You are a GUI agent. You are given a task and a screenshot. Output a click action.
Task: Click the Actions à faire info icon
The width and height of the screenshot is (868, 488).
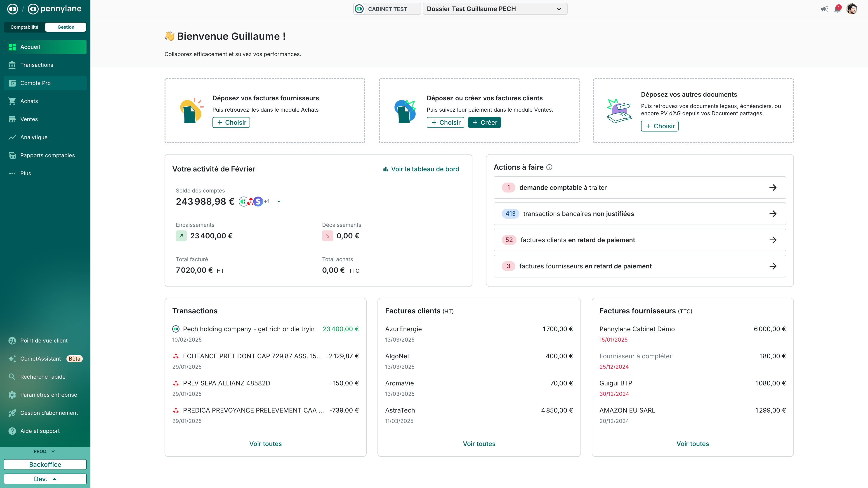pyautogui.click(x=549, y=167)
